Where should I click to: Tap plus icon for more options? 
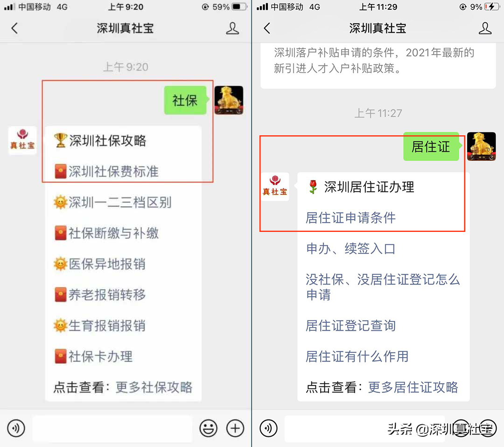pos(235,428)
